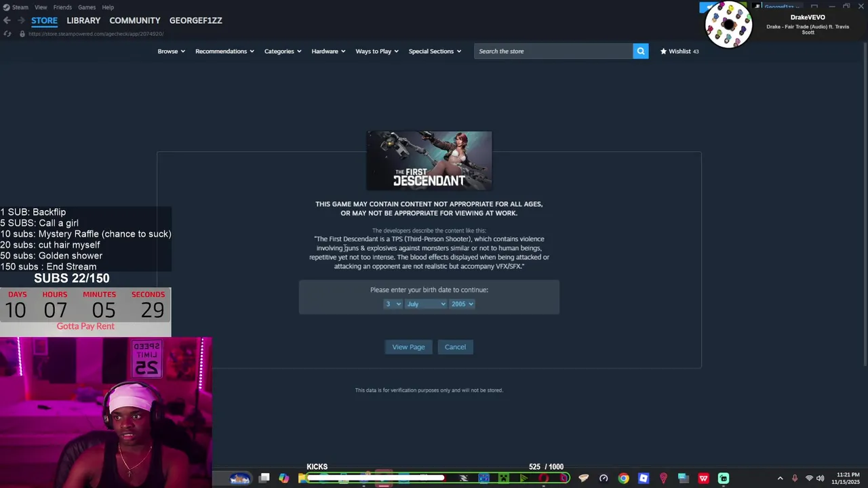Open the Games menu
Viewport: 868px width, 488px height.
point(87,7)
